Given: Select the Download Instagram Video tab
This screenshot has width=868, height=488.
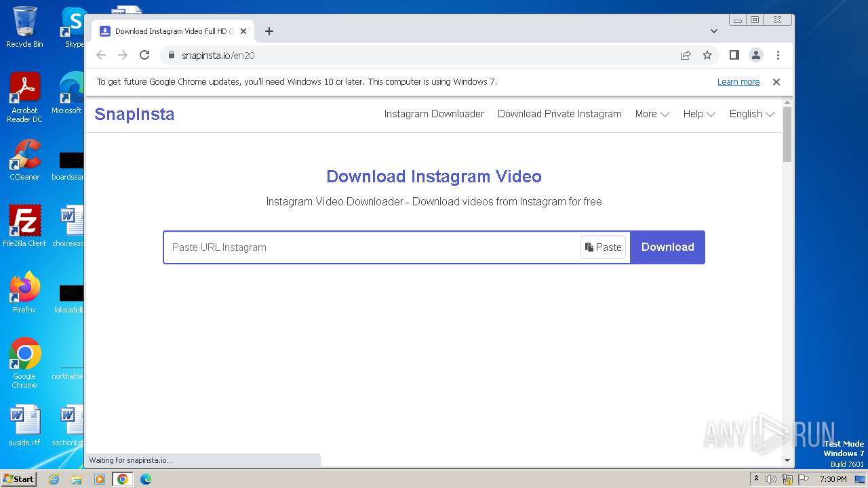Looking at the screenshot, I should [x=173, y=31].
